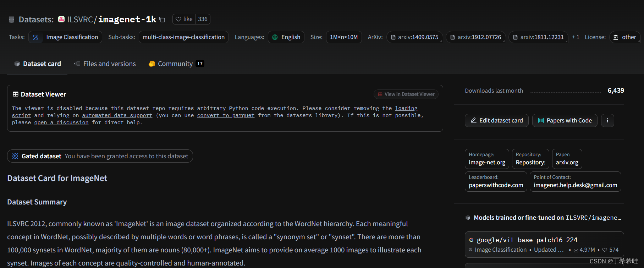Viewport: 644px width, 268px height.
Task: Select the Image Classification task tag
Action: pyautogui.click(x=65, y=37)
